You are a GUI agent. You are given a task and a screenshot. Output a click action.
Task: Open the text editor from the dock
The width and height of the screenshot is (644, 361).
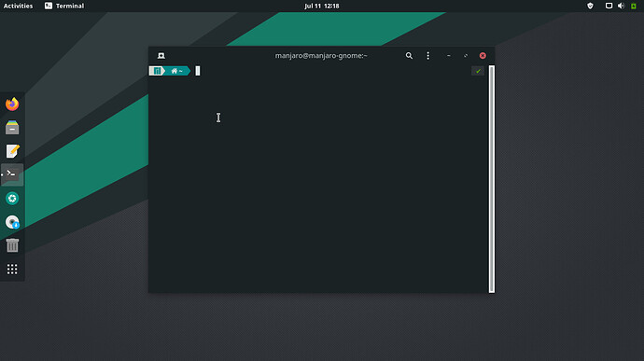pos(12,151)
